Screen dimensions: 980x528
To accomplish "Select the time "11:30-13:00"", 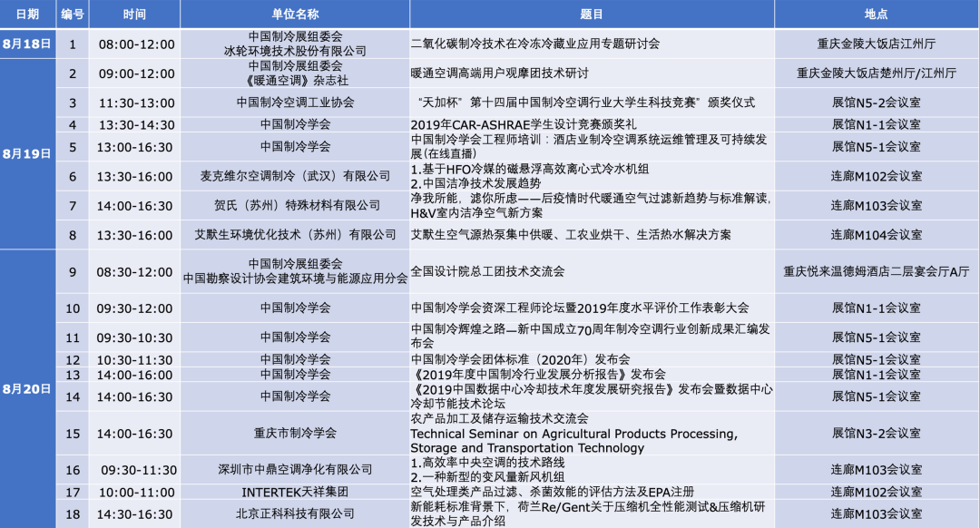I will coord(136,103).
